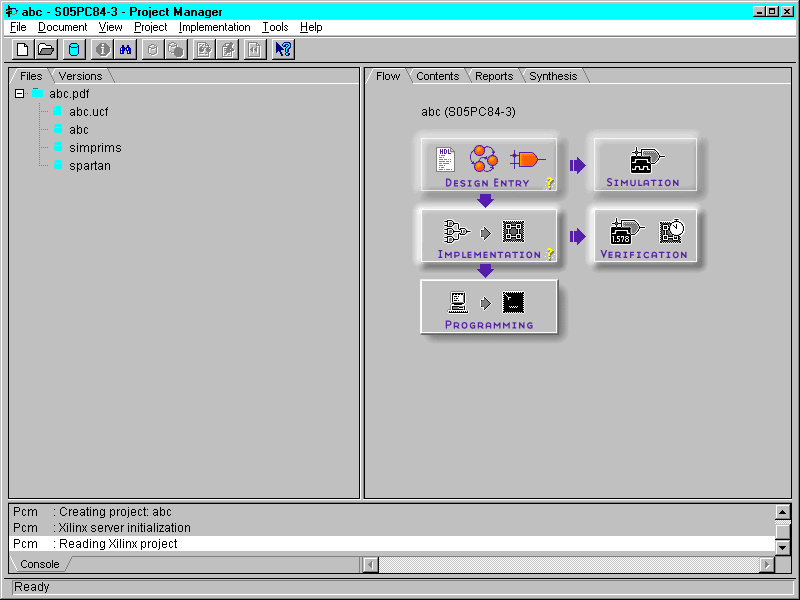Click the cyan cylinder library toolbar icon
The width and height of the screenshot is (800, 600).
[74, 49]
